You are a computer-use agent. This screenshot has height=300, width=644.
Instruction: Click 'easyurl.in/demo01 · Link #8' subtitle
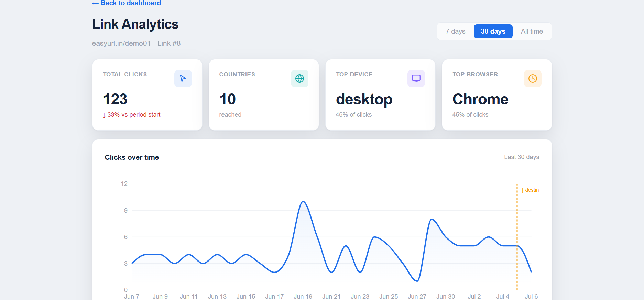(136, 43)
